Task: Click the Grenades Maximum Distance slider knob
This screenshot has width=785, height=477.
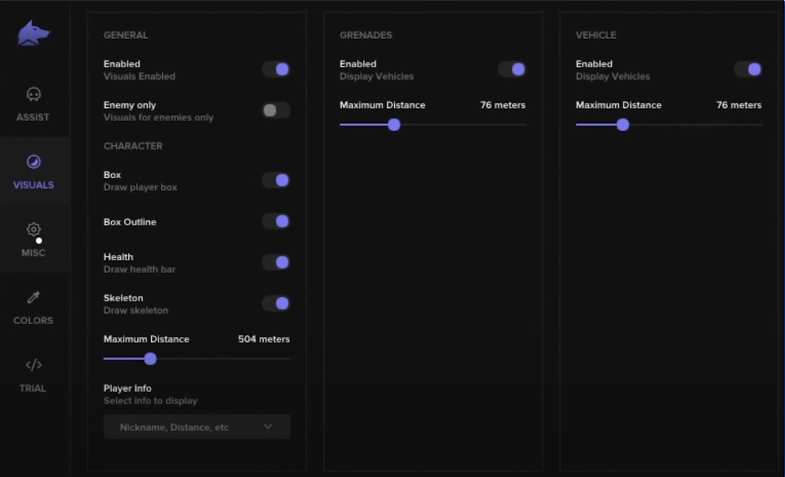Action: tap(394, 125)
